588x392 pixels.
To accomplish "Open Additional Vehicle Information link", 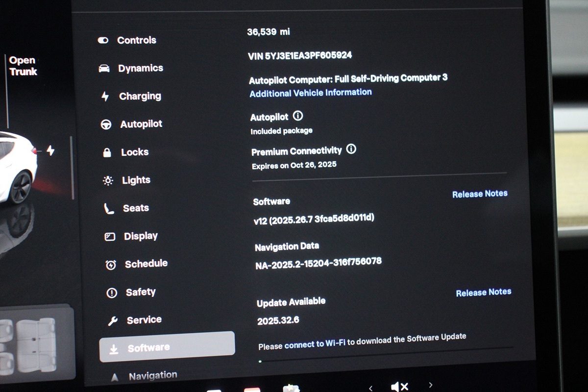I will pyautogui.click(x=311, y=93).
